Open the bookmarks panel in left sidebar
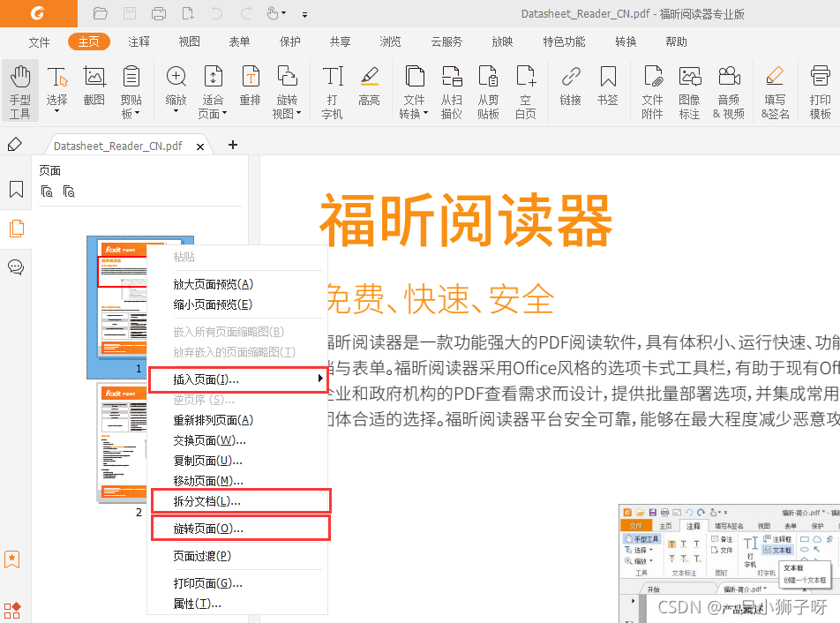The width and height of the screenshot is (840, 623). click(x=16, y=189)
